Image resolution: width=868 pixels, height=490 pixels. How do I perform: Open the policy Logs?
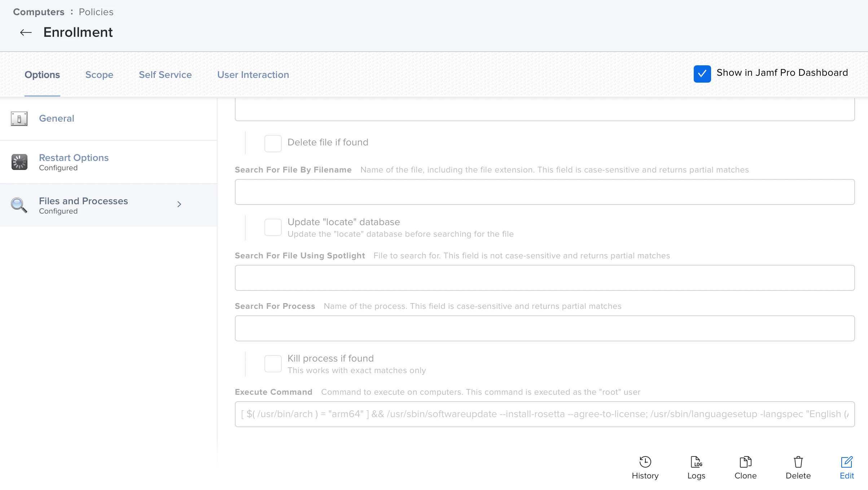[696, 468]
